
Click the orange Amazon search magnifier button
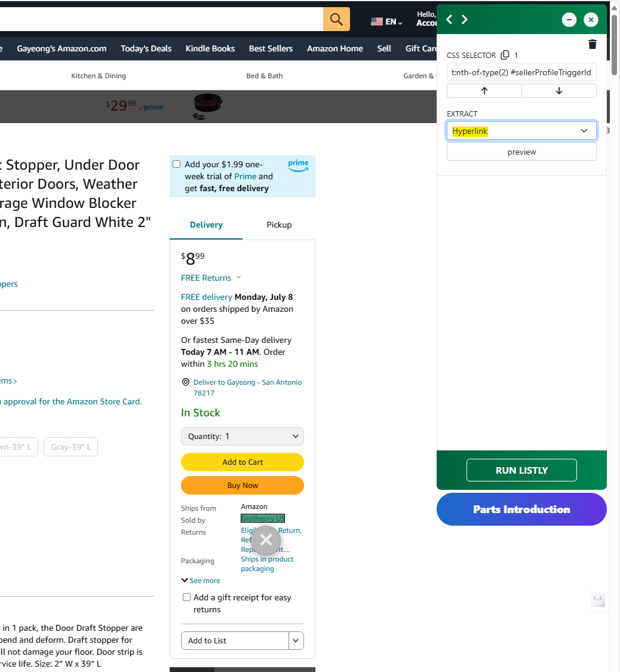(x=336, y=19)
